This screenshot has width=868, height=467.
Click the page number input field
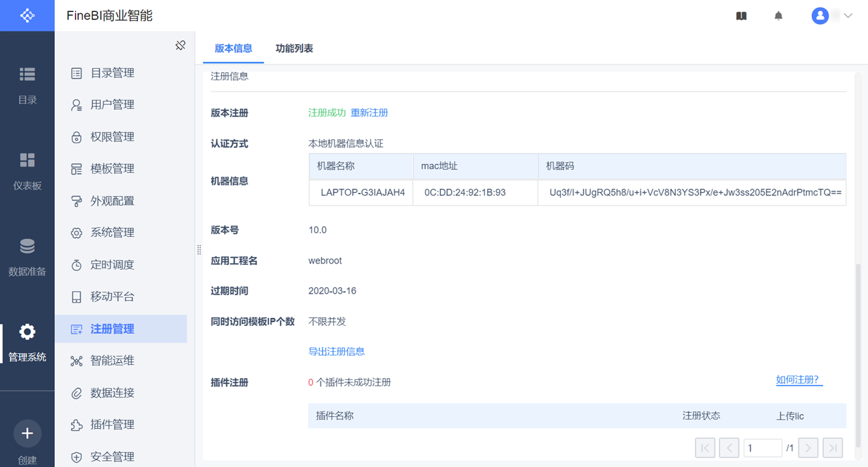[x=762, y=448]
